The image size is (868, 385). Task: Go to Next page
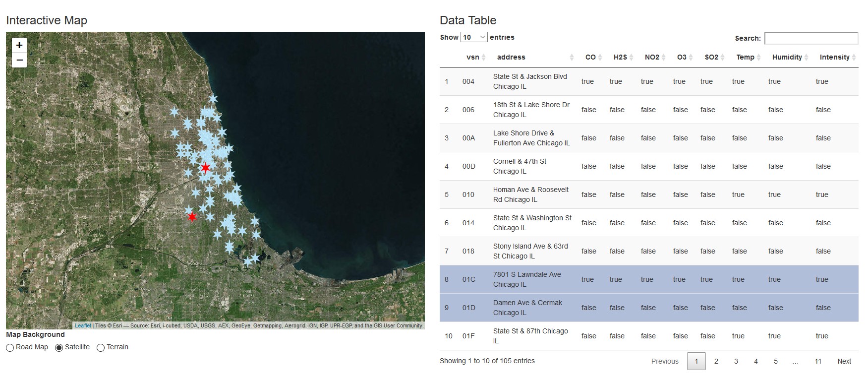844,361
